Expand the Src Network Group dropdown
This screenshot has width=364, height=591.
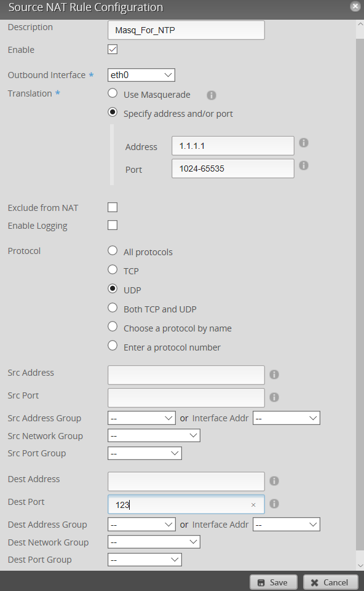(x=154, y=435)
